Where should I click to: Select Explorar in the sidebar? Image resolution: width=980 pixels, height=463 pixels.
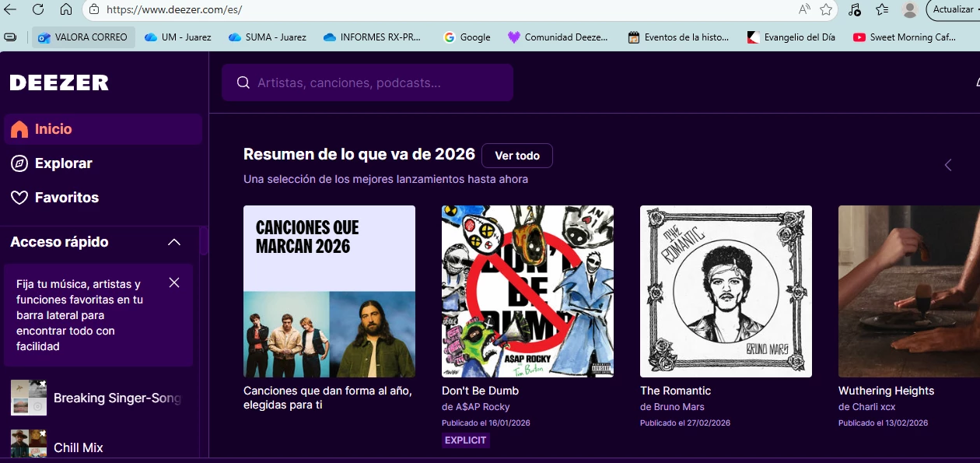(x=103, y=163)
